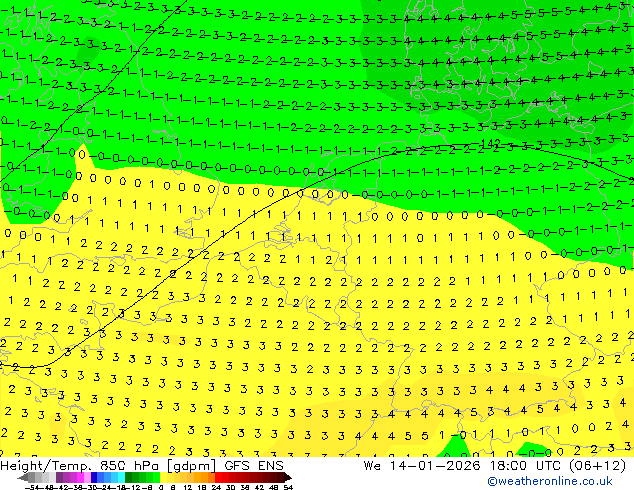Select the cyan legend color segment
Viewport: 634px width, 490px height.
[121, 477]
